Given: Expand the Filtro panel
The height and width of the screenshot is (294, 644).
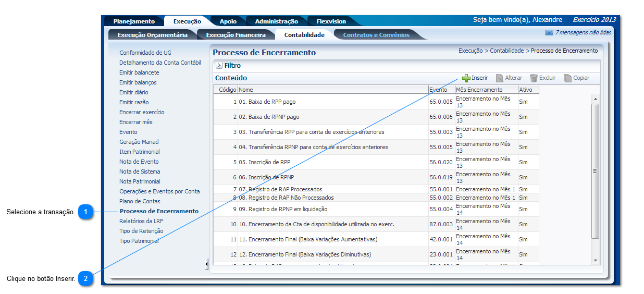Looking at the screenshot, I should 219,66.
